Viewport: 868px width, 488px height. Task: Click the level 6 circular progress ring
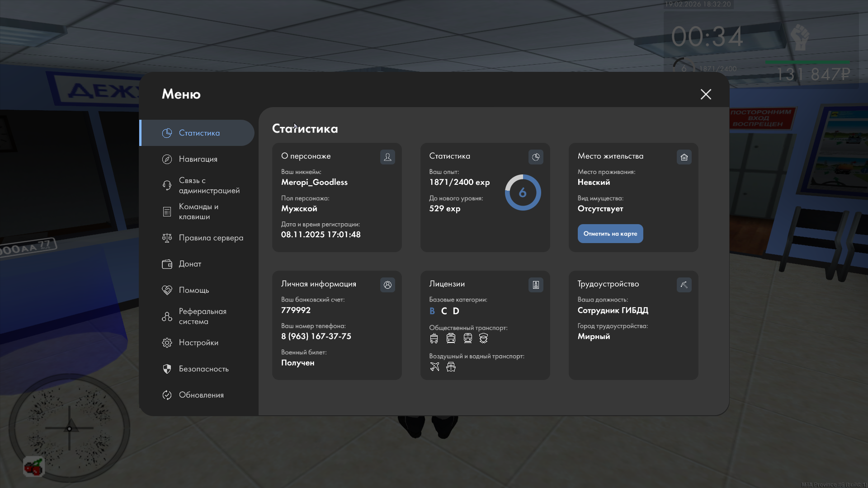pos(523,192)
